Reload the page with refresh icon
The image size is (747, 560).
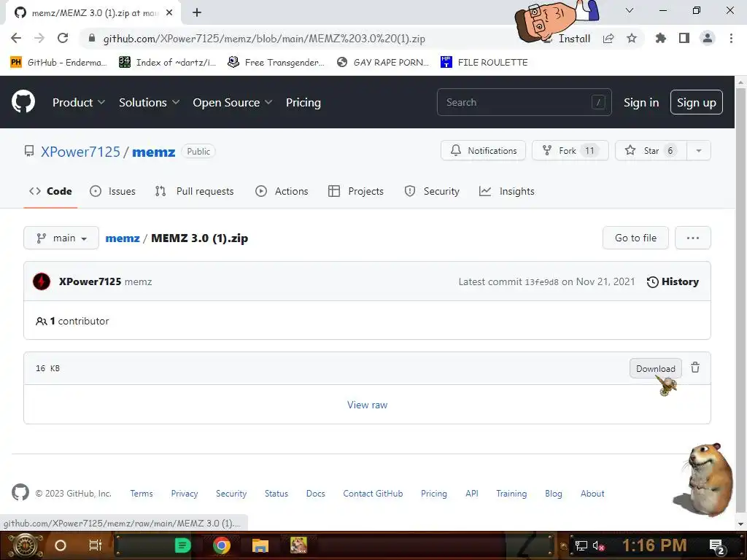[x=63, y=38]
